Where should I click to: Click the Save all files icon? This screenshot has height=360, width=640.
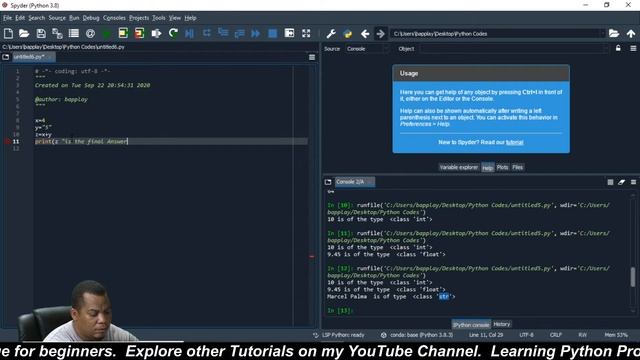pyautogui.click(x=57, y=33)
